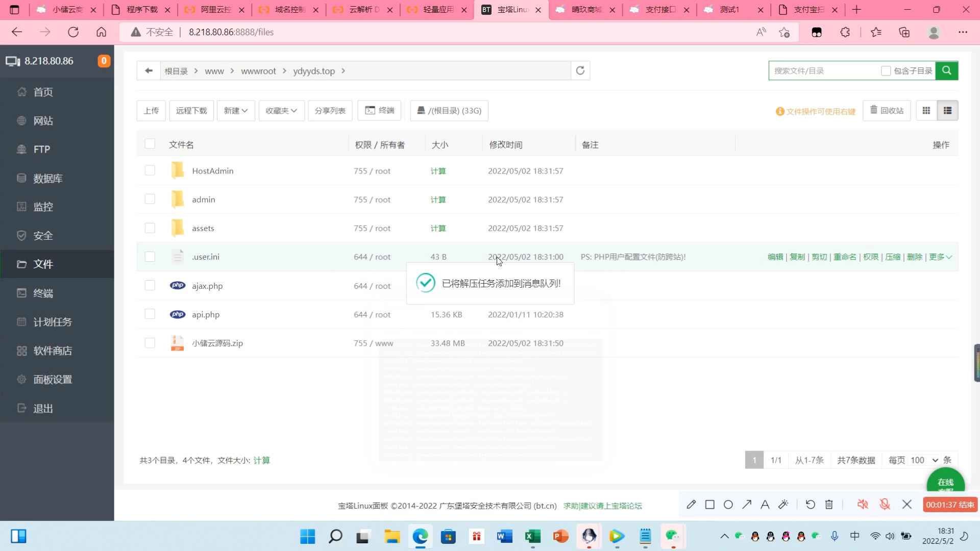
Task: Open Excel from the taskbar
Action: tap(532, 536)
